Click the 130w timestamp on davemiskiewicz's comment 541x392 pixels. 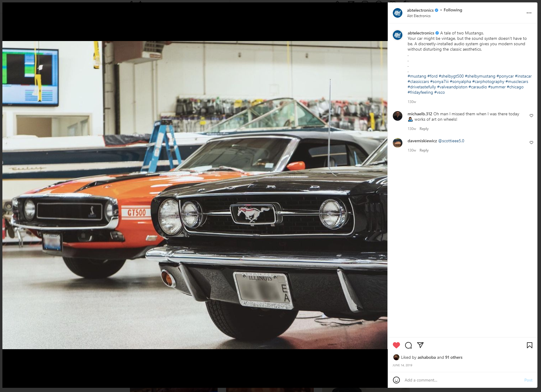pyautogui.click(x=412, y=150)
